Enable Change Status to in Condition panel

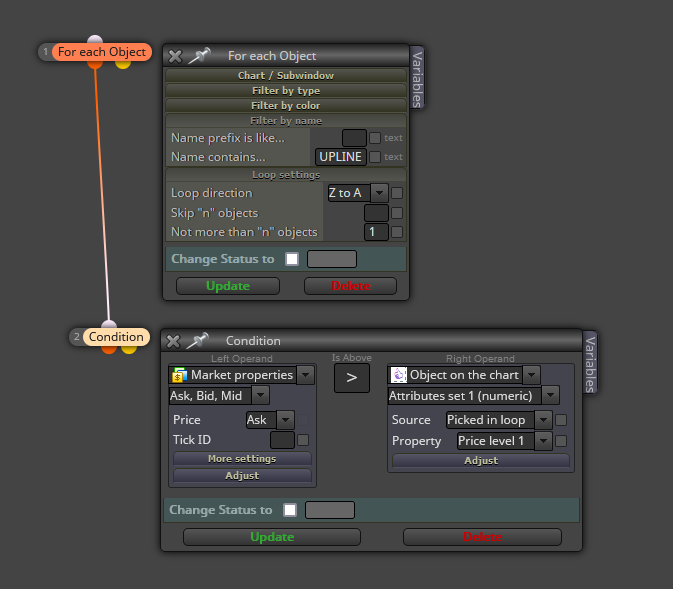pyautogui.click(x=290, y=510)
